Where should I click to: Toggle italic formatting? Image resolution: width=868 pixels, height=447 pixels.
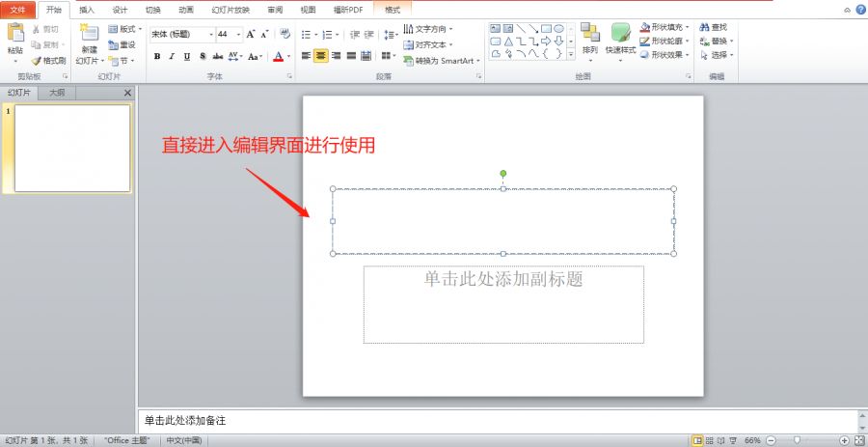pyautogui.click(x=172, y=56)
